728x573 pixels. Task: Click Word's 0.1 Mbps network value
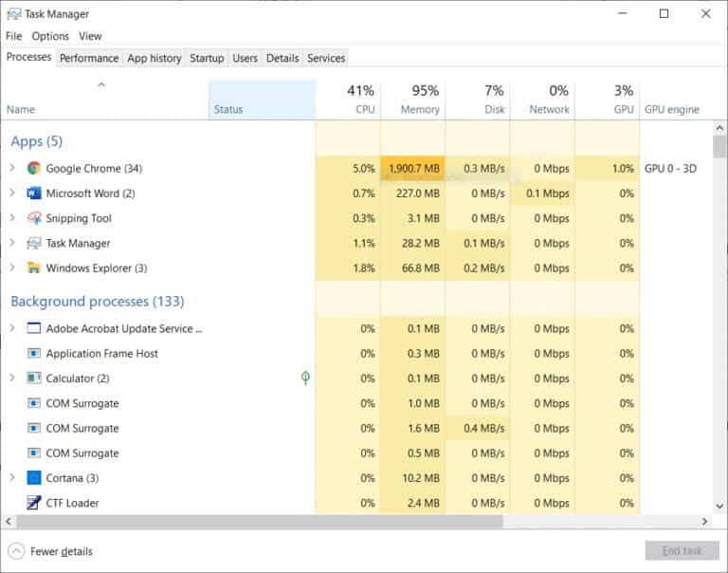click(x=547, y=194)
